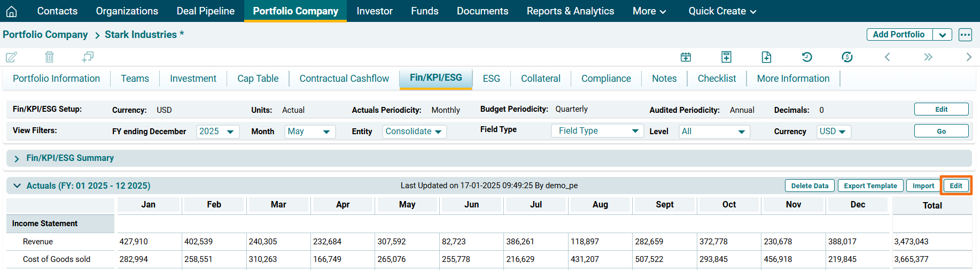Click the add document page icon

tap(766, 57)
